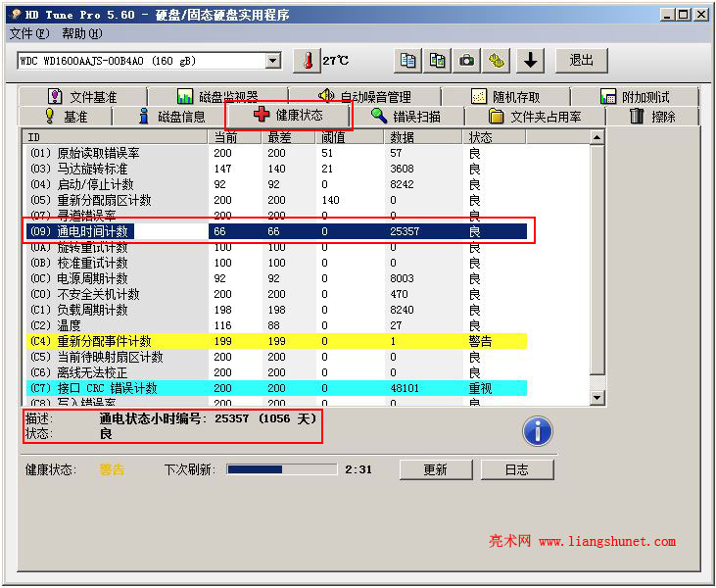Click the 状态 column header
Viewport: 716px width, 588px height.
point(494,137)
